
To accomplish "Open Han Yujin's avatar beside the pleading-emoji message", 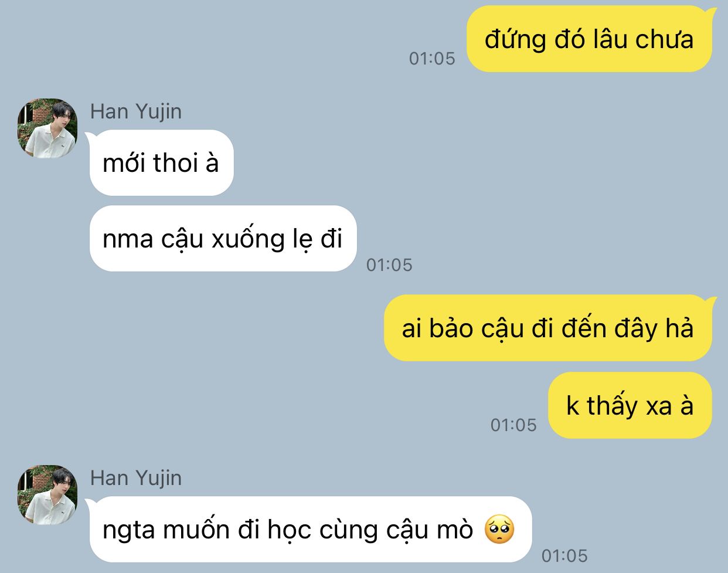I will tap(47, 495).
